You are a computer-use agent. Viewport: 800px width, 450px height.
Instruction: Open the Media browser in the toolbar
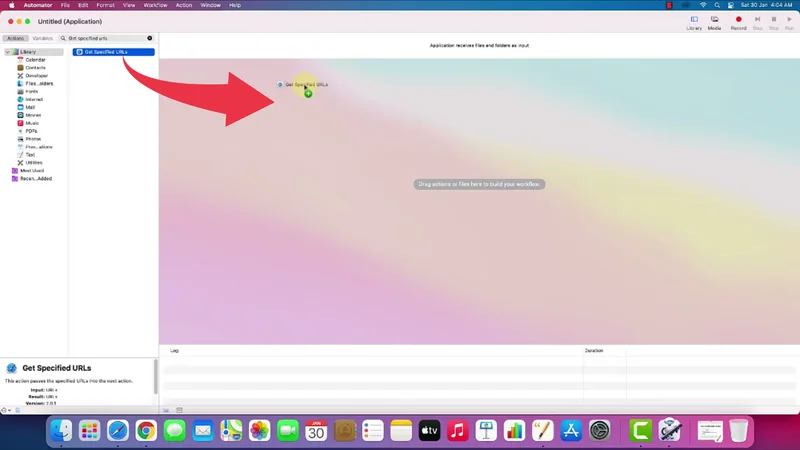(x=714, y=21)
